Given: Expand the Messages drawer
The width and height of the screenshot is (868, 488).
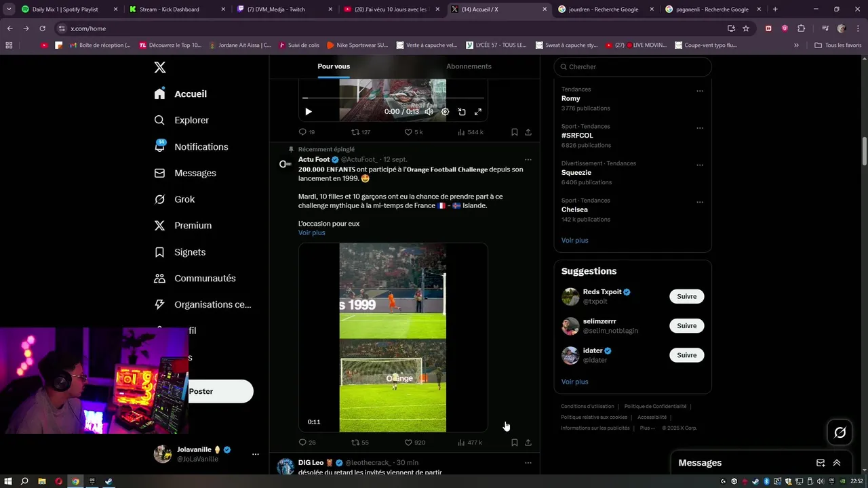Looking at the screenshot, I should tap(837, 463).
